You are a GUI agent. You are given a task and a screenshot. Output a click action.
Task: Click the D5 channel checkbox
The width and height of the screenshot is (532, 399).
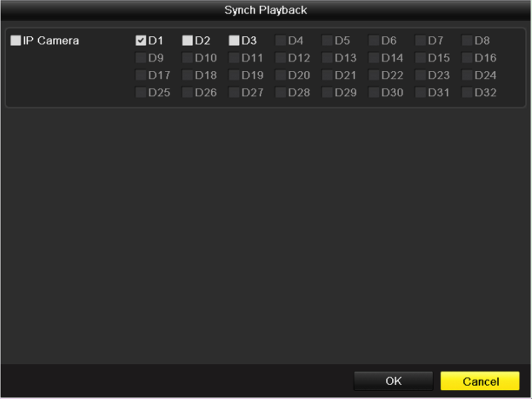[x=327, y=41]
